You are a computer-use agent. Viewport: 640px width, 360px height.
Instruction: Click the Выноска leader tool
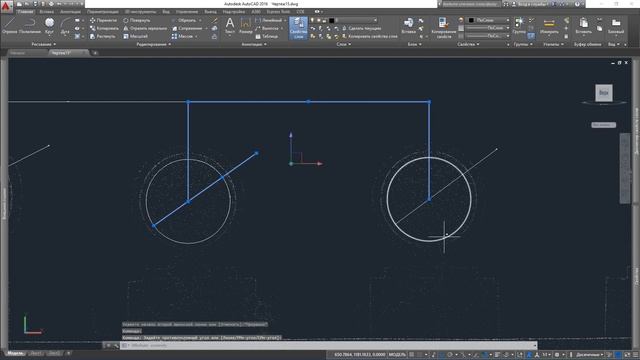[267, 28]
